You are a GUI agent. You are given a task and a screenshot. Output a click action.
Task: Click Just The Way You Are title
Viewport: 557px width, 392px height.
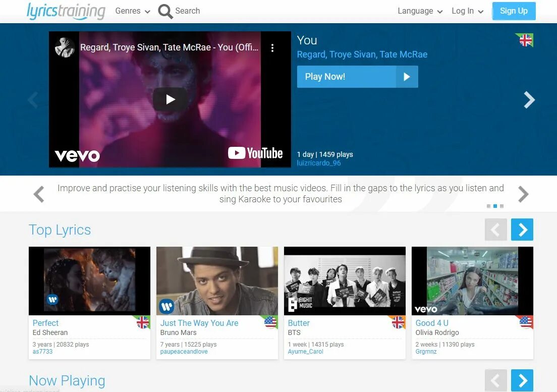[199, 323]
